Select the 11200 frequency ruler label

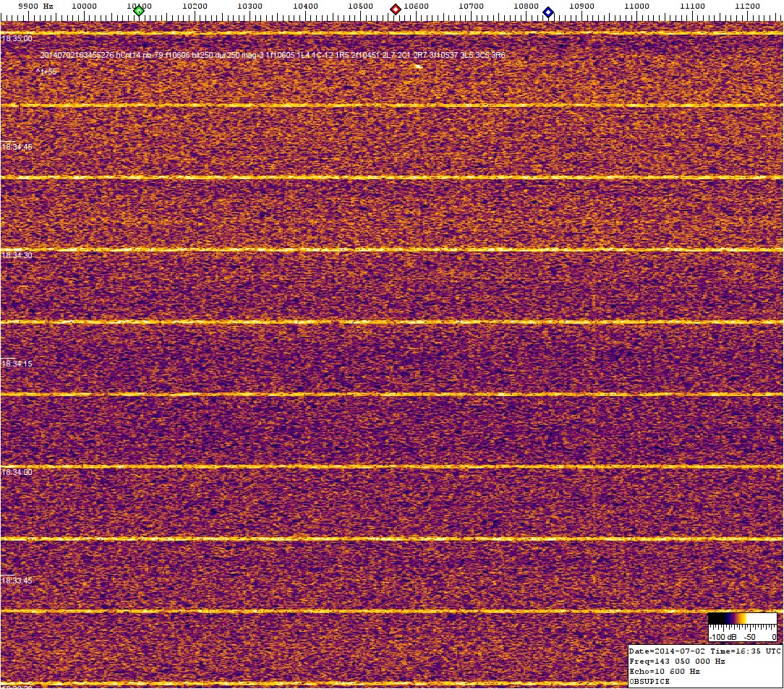pos(748,6)
